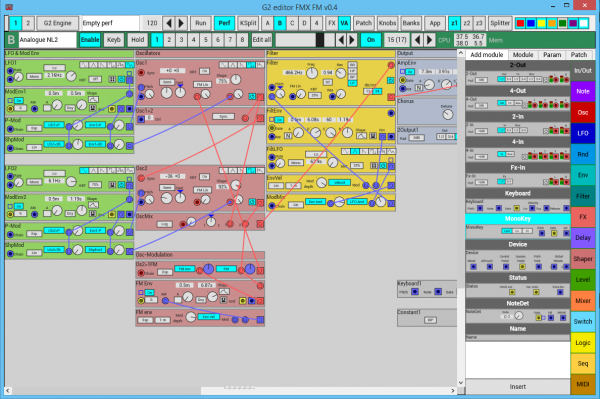Select zoom level z3

[479, 23]
